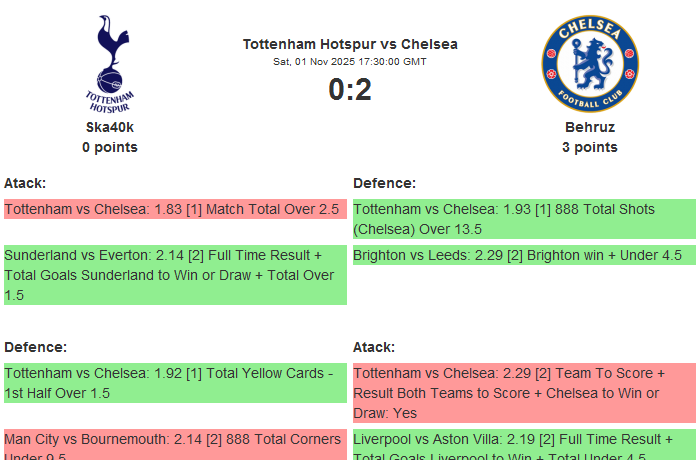
Task: Click the Chelsea Football Club crest
Action: tap(589, 63)
